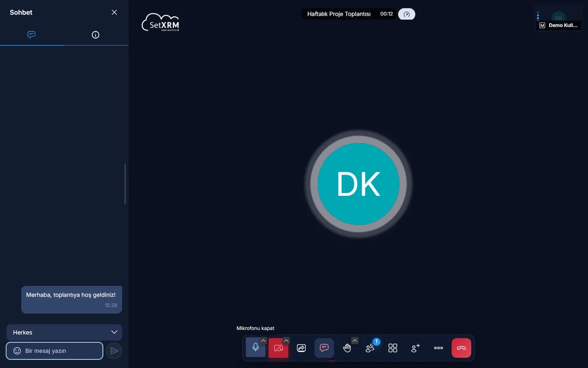
Task: Switch to tile view layout
Action: [x=393, y=348]
